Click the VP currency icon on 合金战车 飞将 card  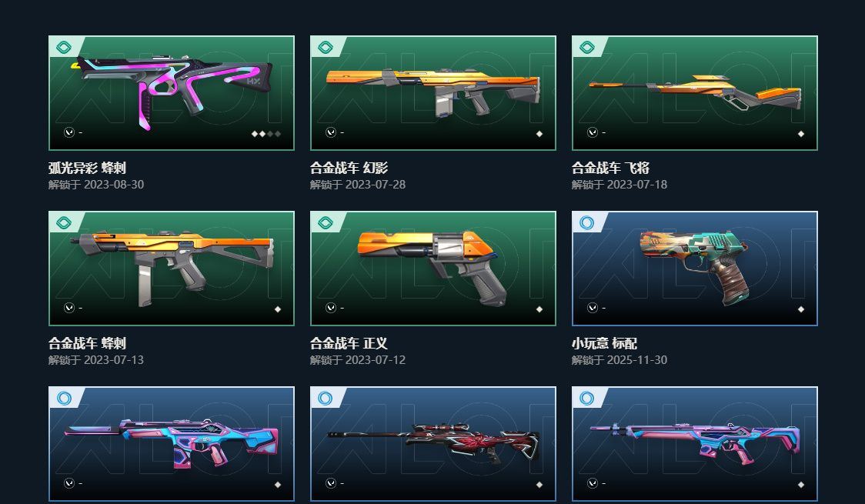(592, 132)
